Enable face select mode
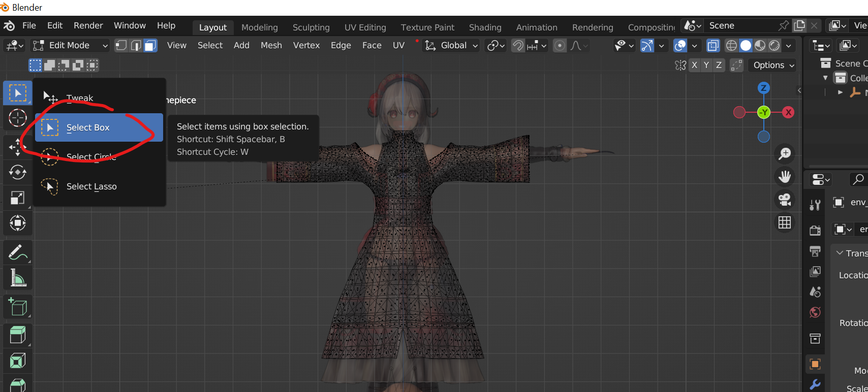 (150, 46)
